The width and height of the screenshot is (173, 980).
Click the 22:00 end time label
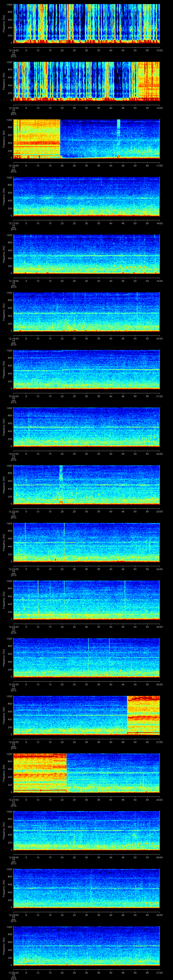click(x=160, y=454)
